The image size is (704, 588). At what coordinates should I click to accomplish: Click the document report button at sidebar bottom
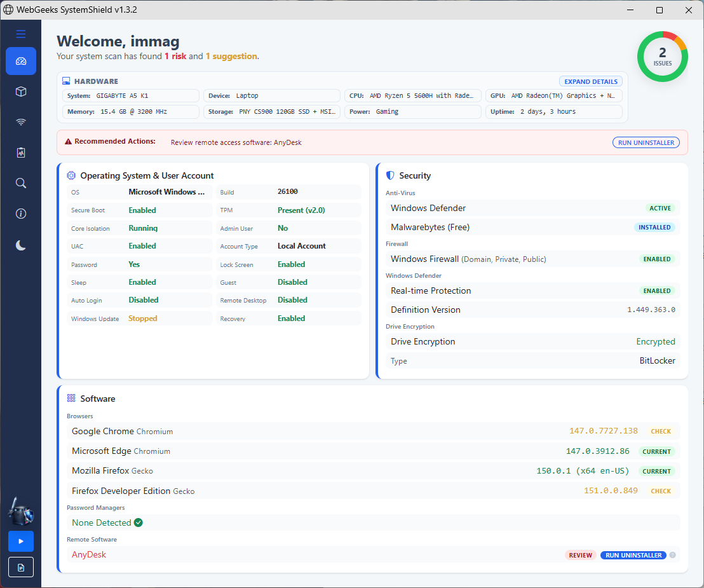[x=21, y=568]
